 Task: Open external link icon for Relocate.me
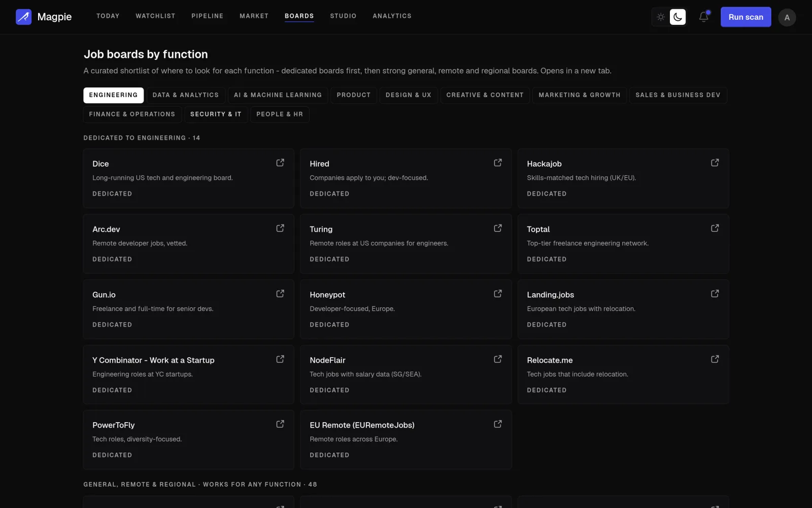[x=715, y=359]
